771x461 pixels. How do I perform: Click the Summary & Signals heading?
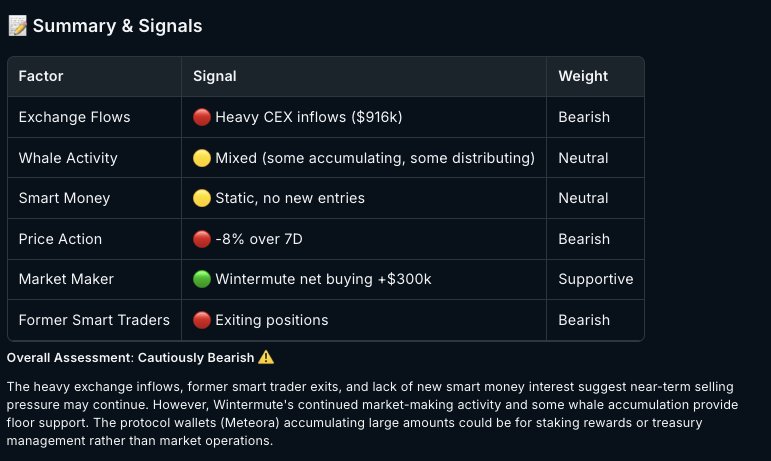(x=117, y=26)
